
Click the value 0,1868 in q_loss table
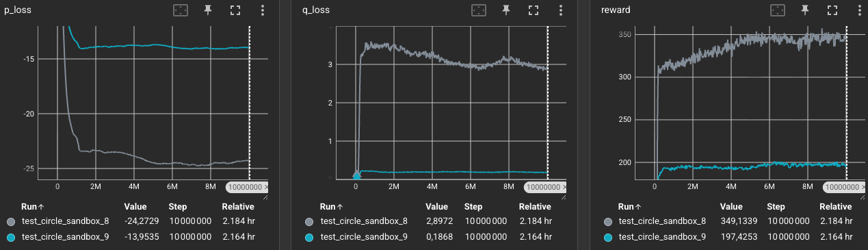point(440,236)
